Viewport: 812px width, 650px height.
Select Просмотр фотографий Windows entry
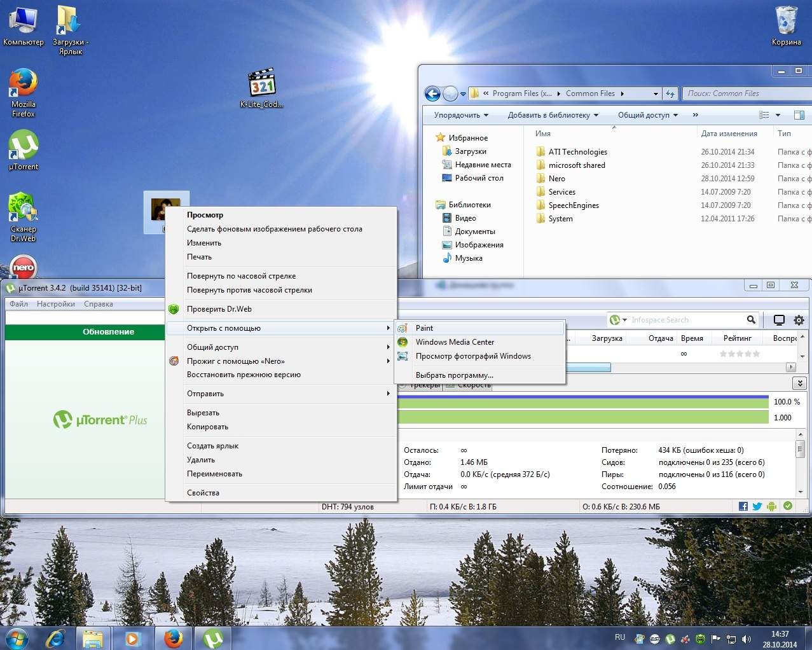479,356
